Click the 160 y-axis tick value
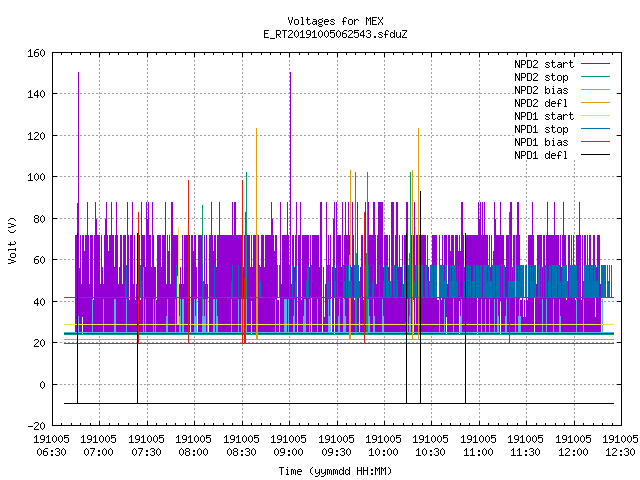The width and height of the screenshot is (640, 480). click(36, 53)
